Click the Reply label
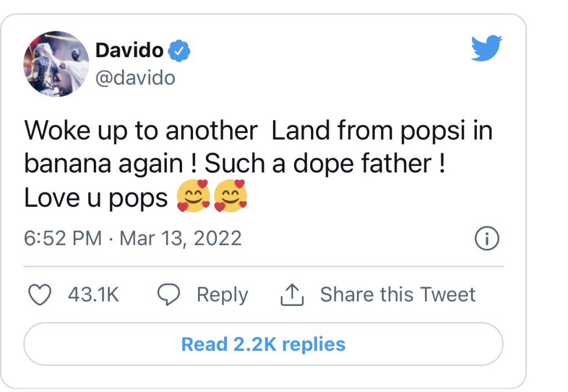568x392 pixels. pyautogui.click(x=222, y=295)
